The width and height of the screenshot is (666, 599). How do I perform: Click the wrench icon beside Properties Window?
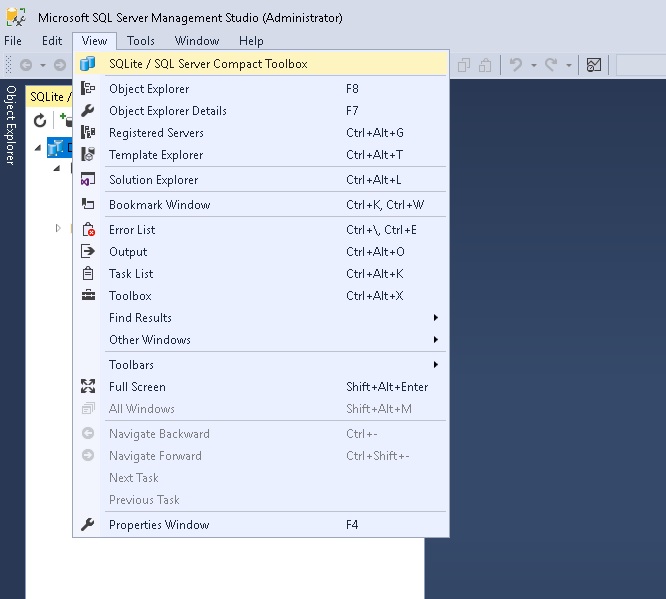tap(88, 525)
